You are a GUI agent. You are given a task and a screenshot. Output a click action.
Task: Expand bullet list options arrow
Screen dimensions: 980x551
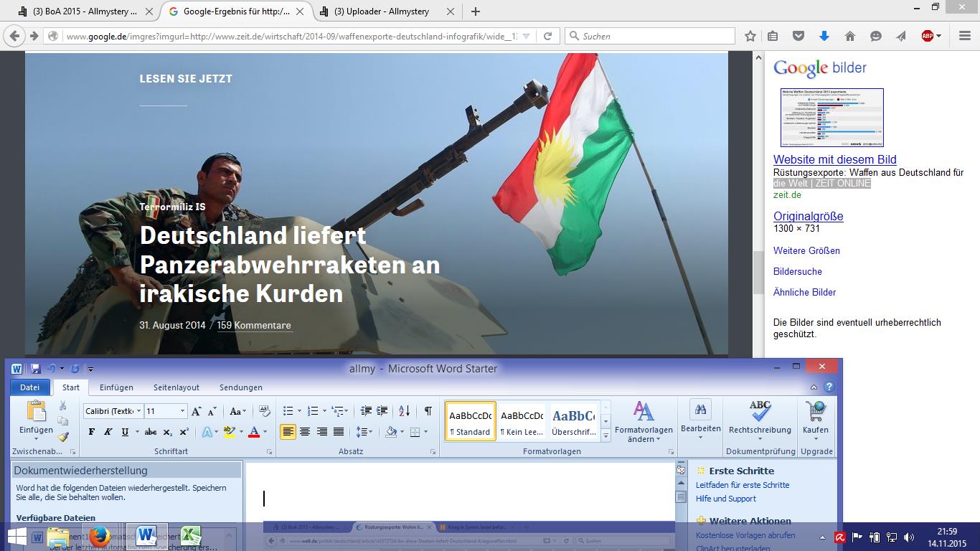click(299, 411)
